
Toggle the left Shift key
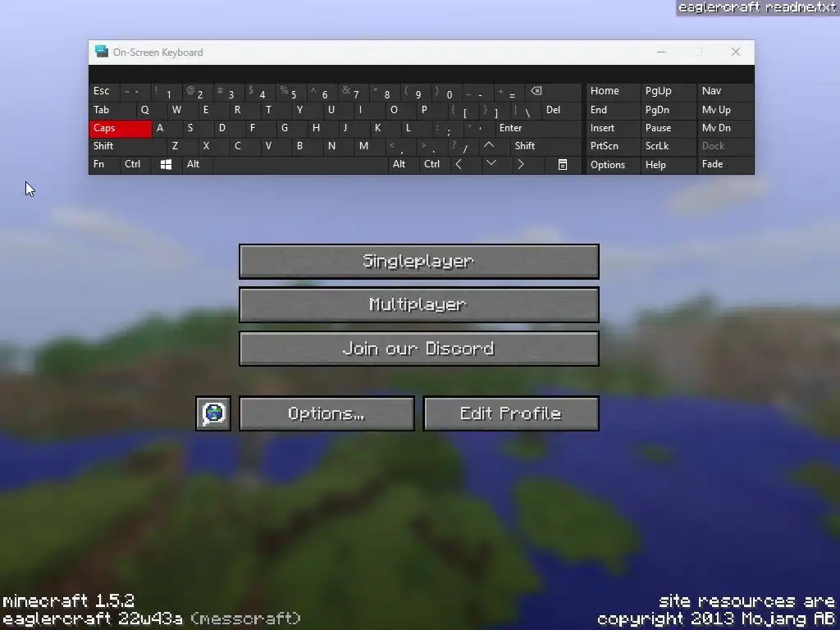[x=129, y=146]
